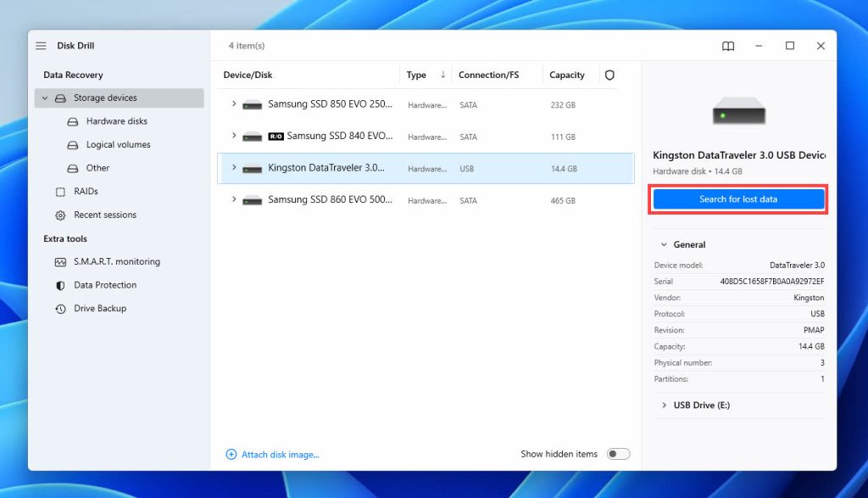Minimize the Disk Drill window
This screenshot has height=498, width=868.
[759, 46]
